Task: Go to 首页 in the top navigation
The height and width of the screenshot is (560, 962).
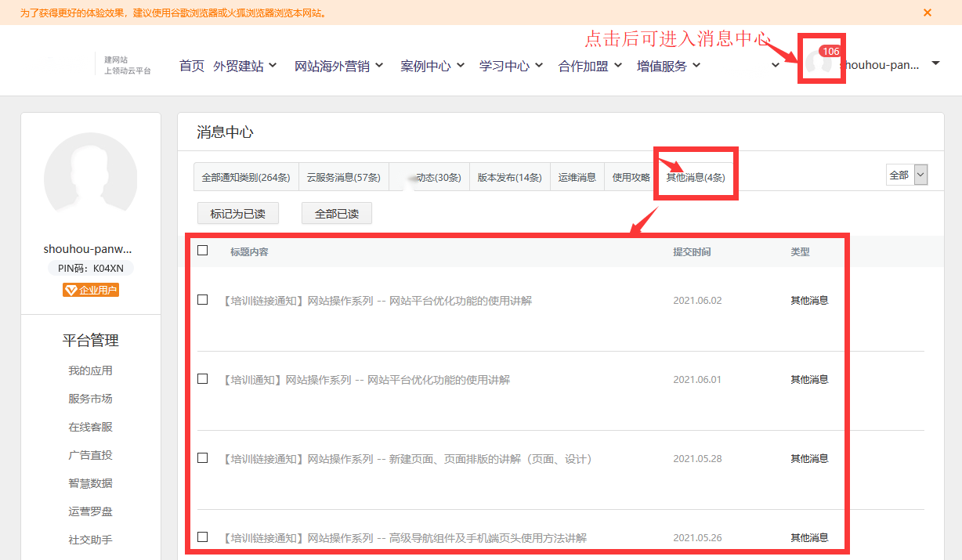Action: coord(191,66)
